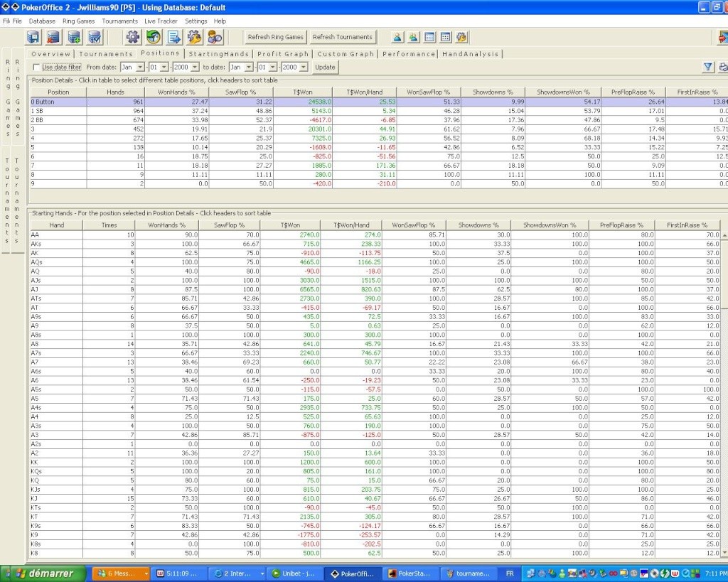Click the gear-with-wrench toolbar icon

pos(195,37)
